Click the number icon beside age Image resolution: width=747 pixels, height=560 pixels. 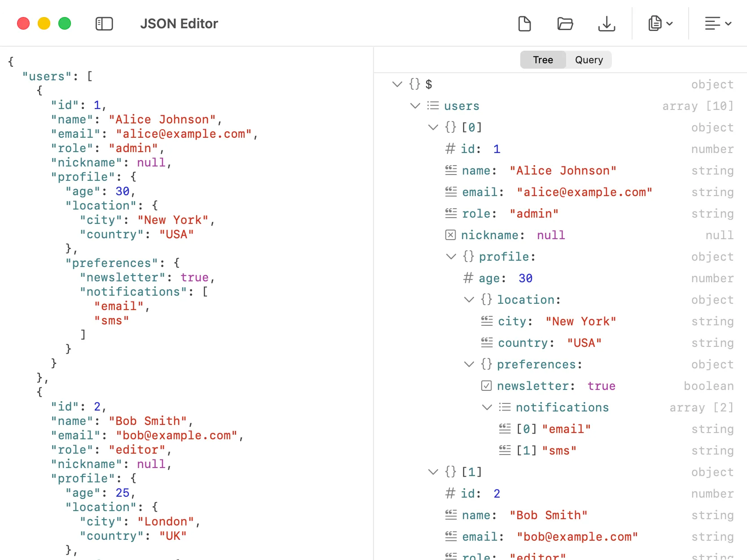point(467,278)
